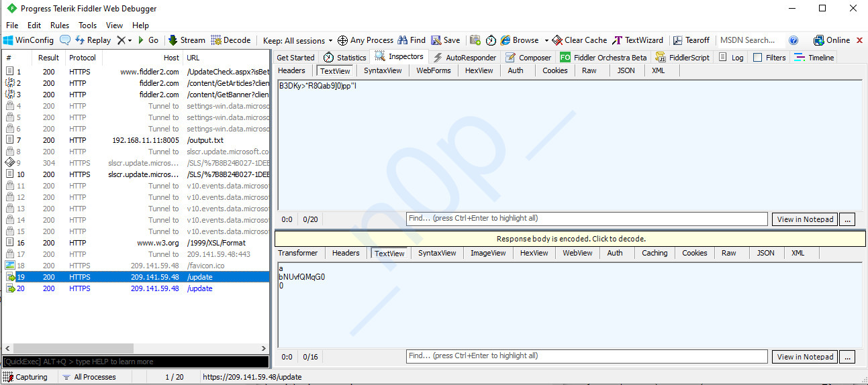Open the Rules menu
The image size is (868, 385).
click(60, 25)
